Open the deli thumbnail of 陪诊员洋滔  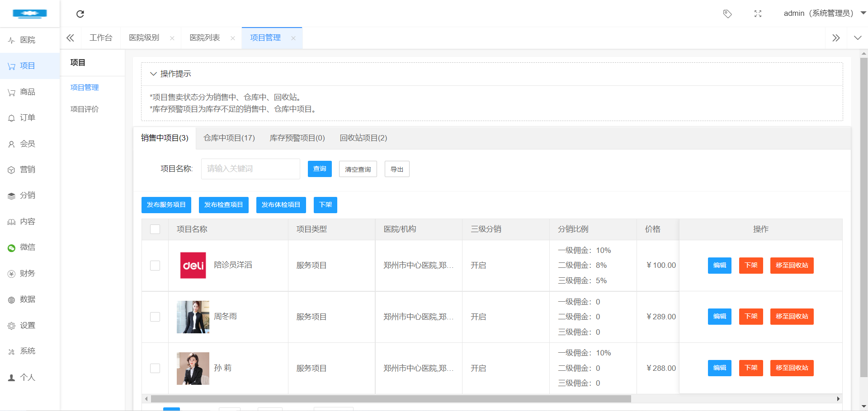193,266
